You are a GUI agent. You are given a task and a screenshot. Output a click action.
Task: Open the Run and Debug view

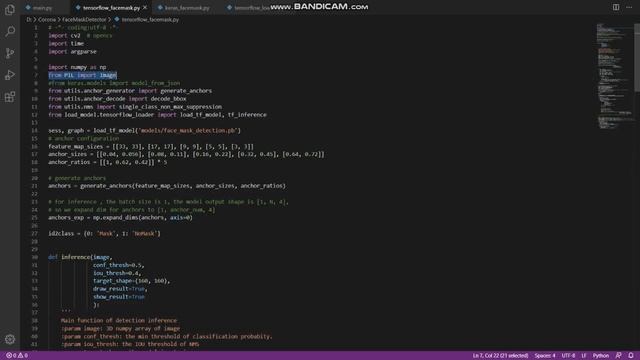click(10, 75)
